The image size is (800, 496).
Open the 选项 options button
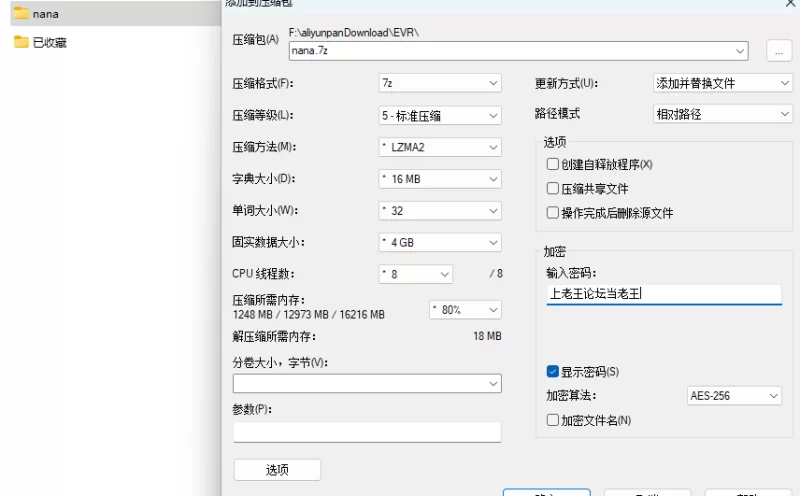(277, 470)
